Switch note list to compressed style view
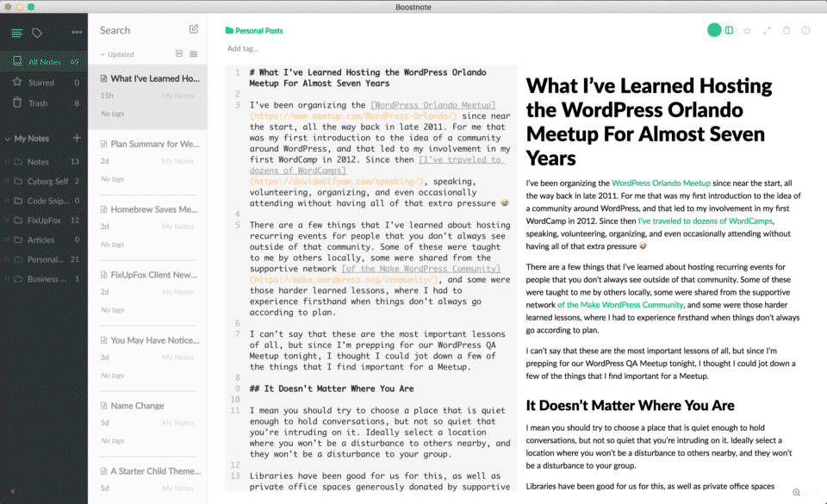 tap(194, 53)
